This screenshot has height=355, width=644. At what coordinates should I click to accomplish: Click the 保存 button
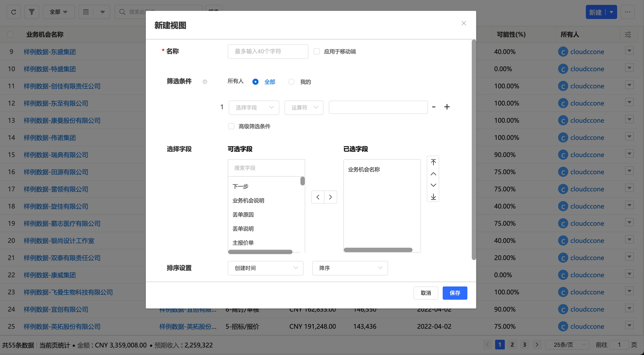tap(455, 293)
